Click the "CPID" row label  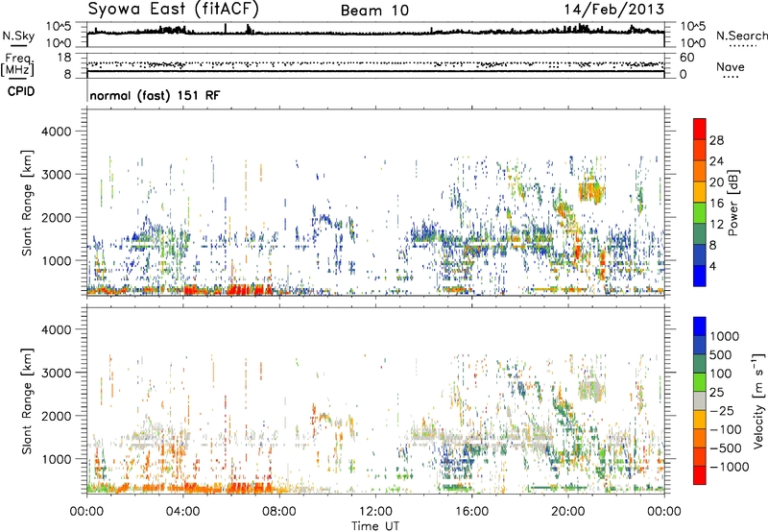coord(21,91)
